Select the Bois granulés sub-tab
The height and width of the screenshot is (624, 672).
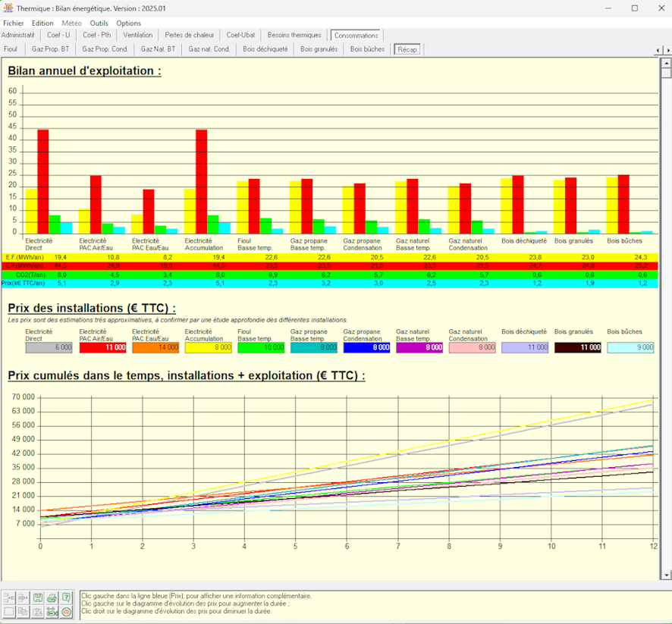[x=319, y=49]
